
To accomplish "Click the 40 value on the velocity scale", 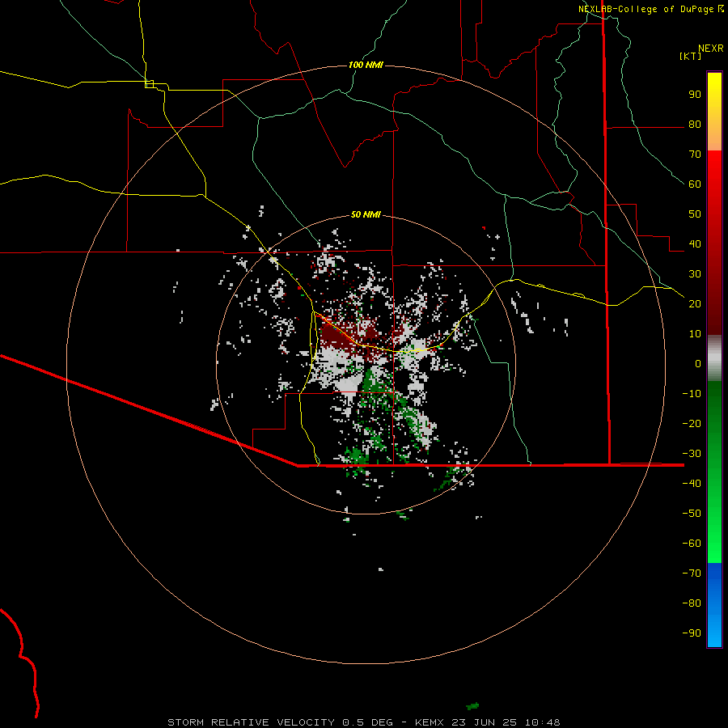I will click(x=695, y=244).
